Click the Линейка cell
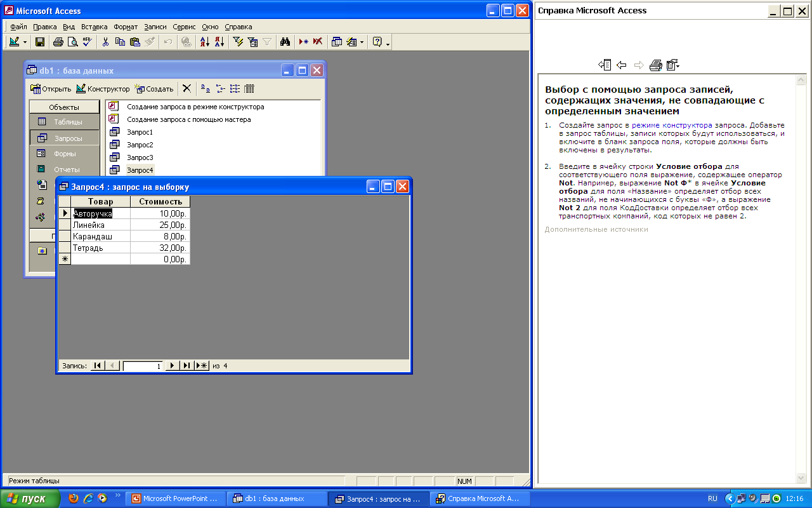The width and height of the screenshot is (812, 508). click(100, 225)
